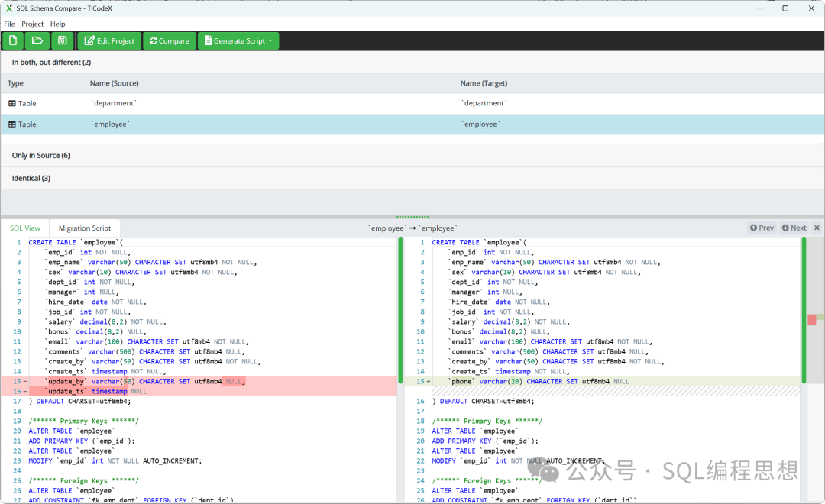Run Compare from the toolbar

coord(169,41)
